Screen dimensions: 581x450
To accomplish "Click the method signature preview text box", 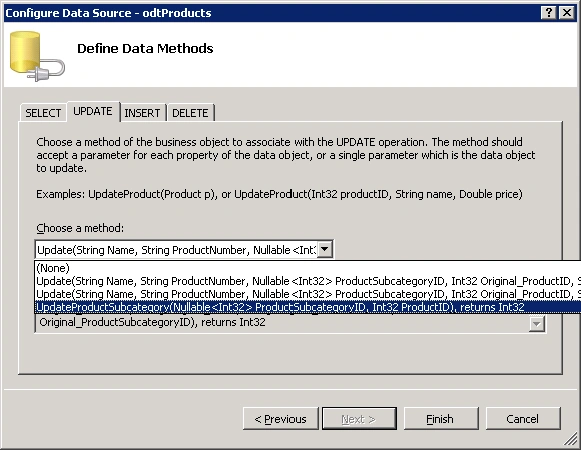I will [x=283, y=322].
